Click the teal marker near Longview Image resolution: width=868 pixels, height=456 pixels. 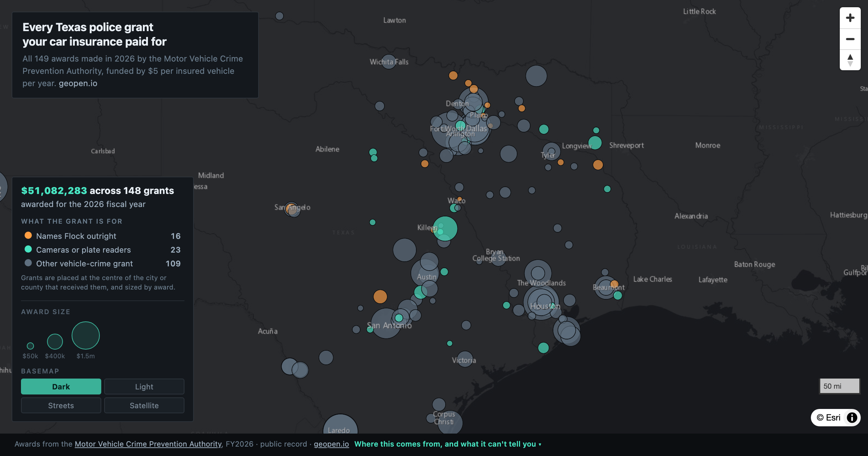(x=595, y=143)
